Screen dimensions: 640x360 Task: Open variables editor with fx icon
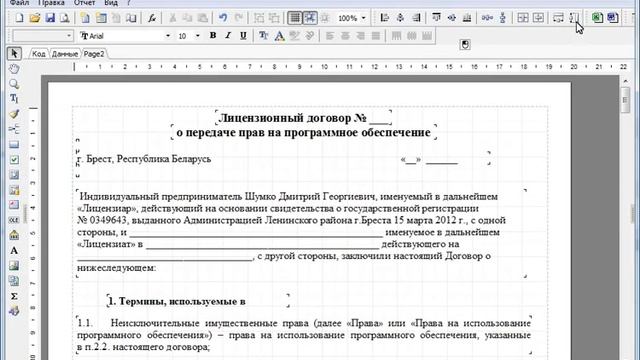click(152, 18)
